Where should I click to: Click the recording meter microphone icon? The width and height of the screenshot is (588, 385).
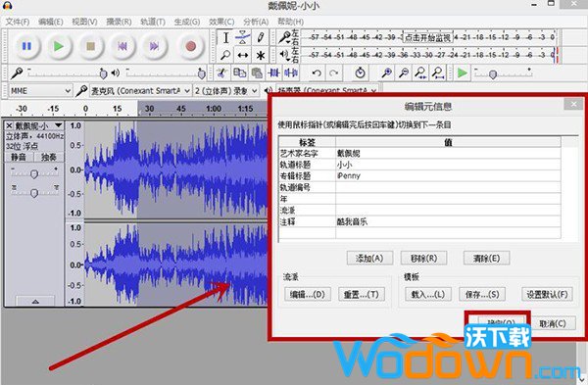click(284, 37)
